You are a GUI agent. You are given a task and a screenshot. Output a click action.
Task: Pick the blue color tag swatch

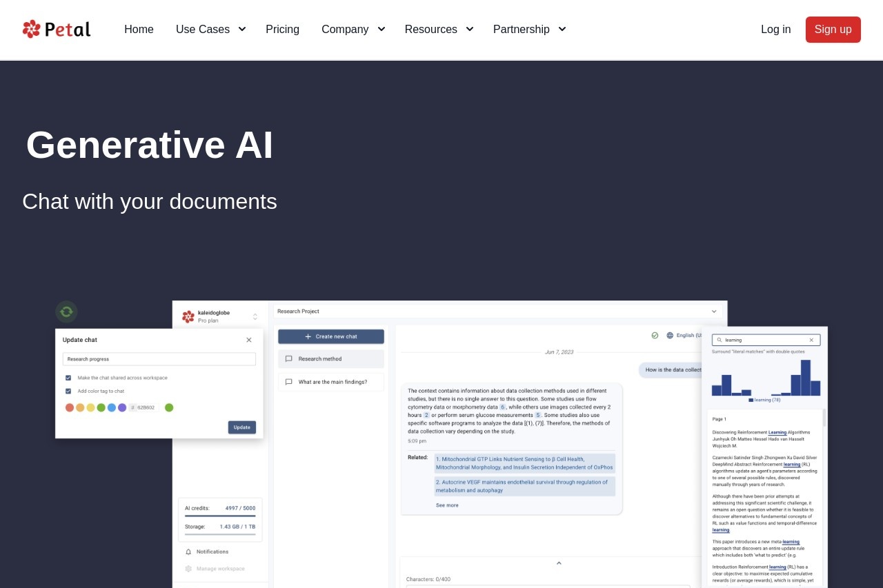click(112, 407)
